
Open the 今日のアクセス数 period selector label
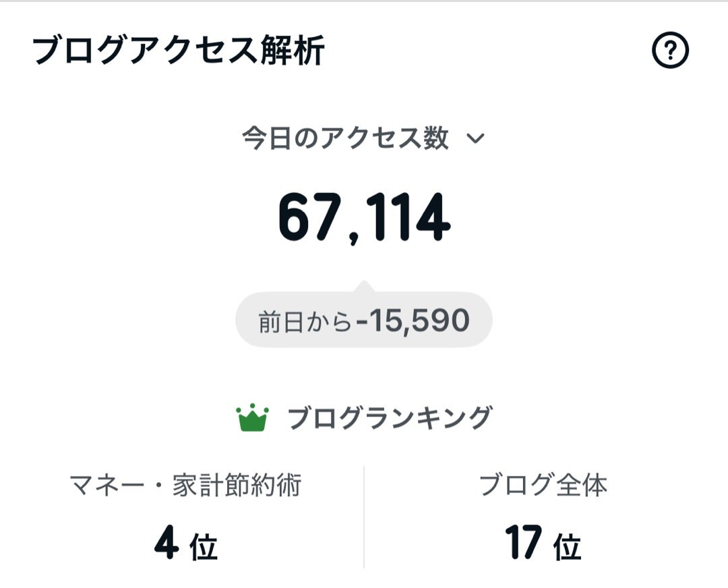tap(345, 139)
